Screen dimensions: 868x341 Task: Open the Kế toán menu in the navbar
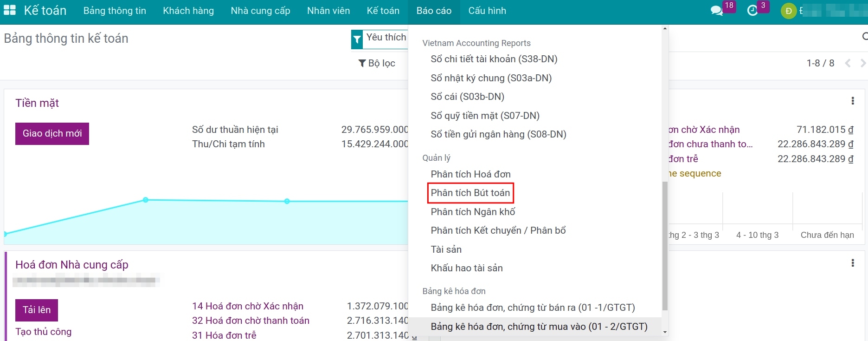[383, 11]
